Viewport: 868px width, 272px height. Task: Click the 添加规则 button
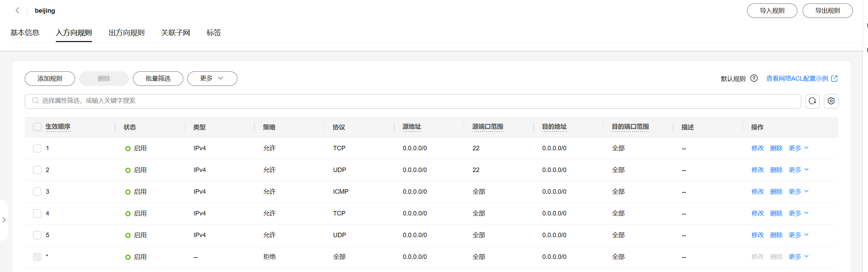tap(50, 79)
